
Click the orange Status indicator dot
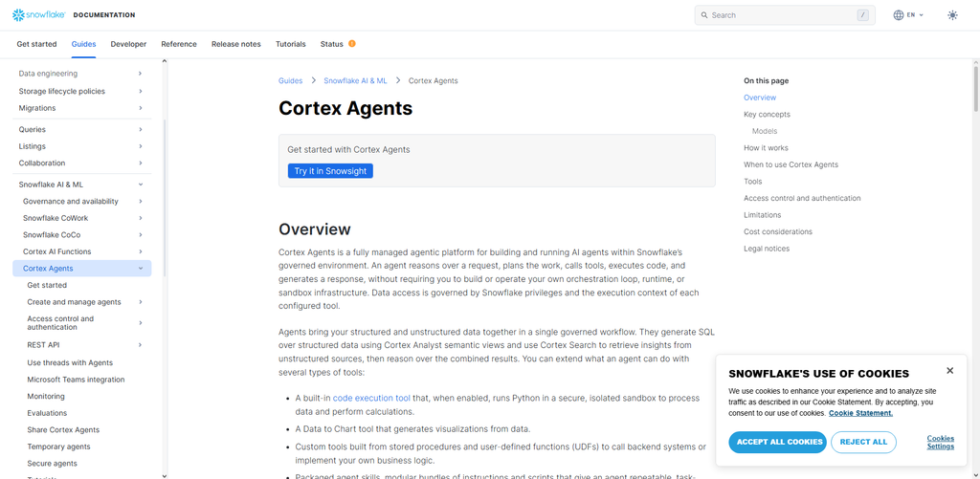(x=352, y=44)
